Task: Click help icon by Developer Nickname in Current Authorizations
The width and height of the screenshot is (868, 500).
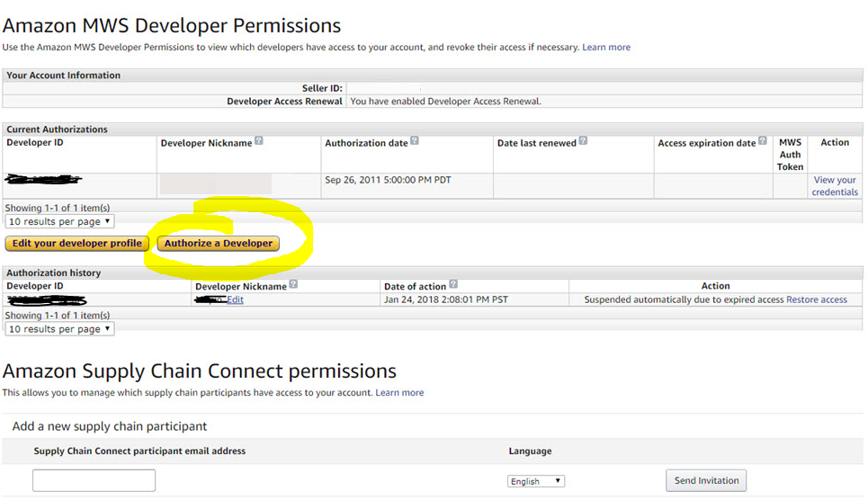Action: (x=259, y=141)
